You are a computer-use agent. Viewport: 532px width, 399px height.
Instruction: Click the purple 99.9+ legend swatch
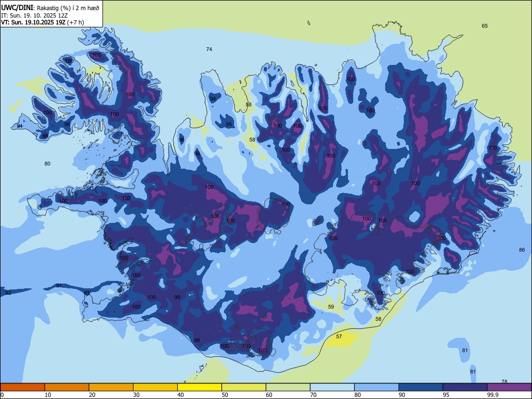[x=509, y=387]
